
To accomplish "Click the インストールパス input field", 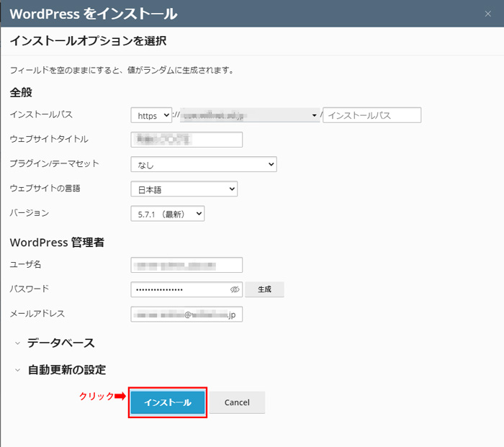I will (x=372, y=115).
